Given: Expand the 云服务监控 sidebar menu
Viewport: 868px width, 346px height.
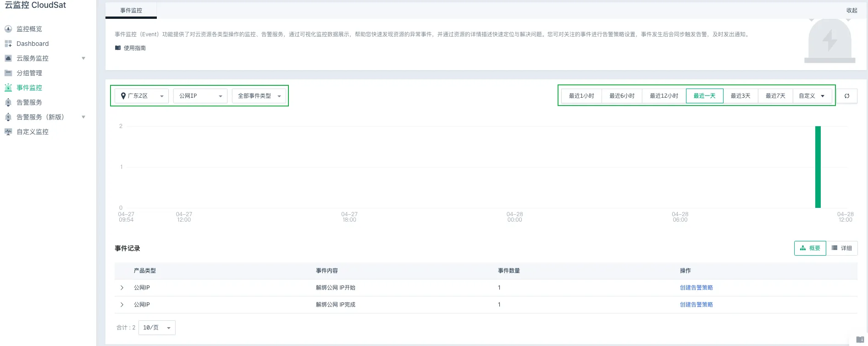Looking at the screenshot, I should pyautogui.click(x=83, y=58).
